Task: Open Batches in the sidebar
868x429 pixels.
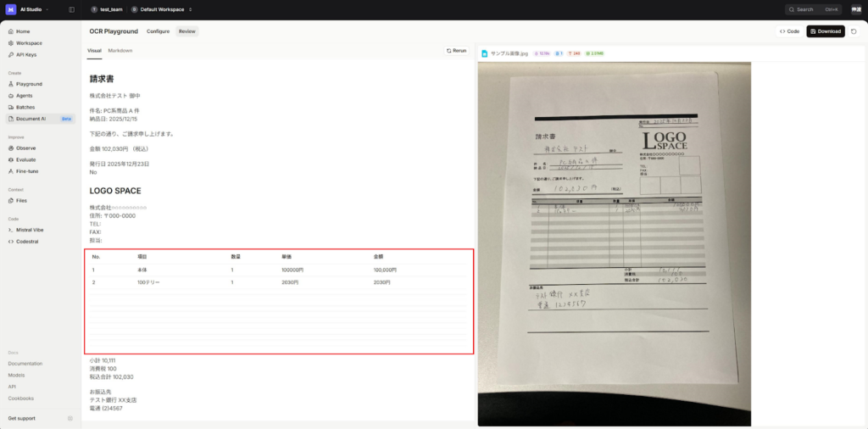Action: tap(25, 108)
